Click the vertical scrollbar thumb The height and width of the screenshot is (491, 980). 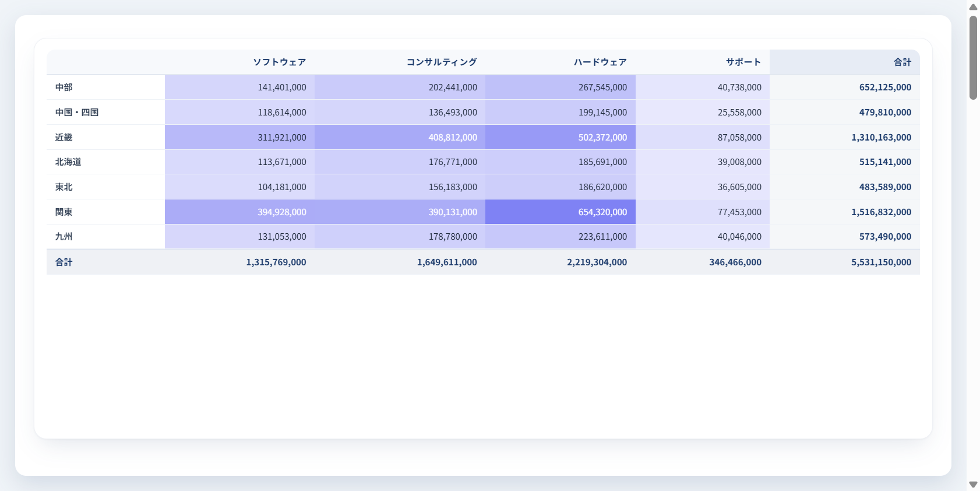[x=973, y=58]
